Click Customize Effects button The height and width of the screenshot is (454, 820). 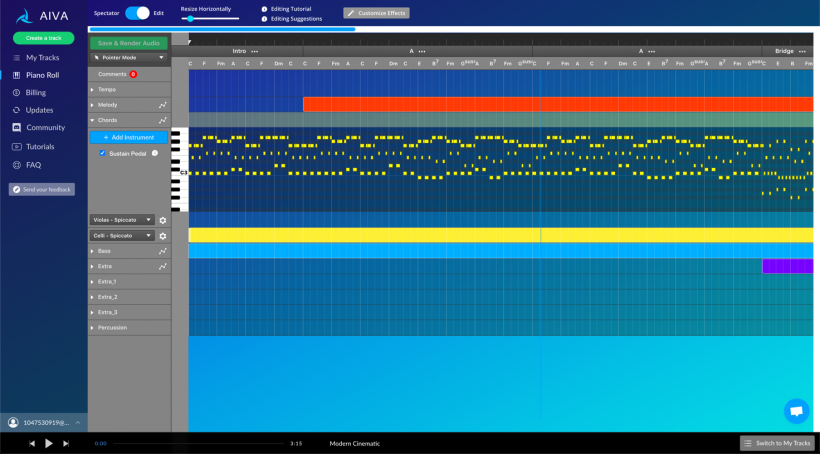[x=377, y=13]
